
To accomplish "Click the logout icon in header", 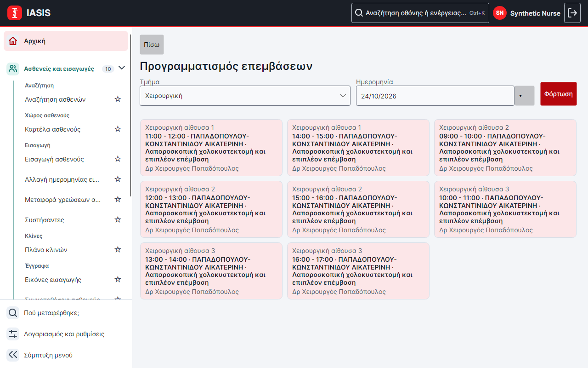I will tap(572, 13).
